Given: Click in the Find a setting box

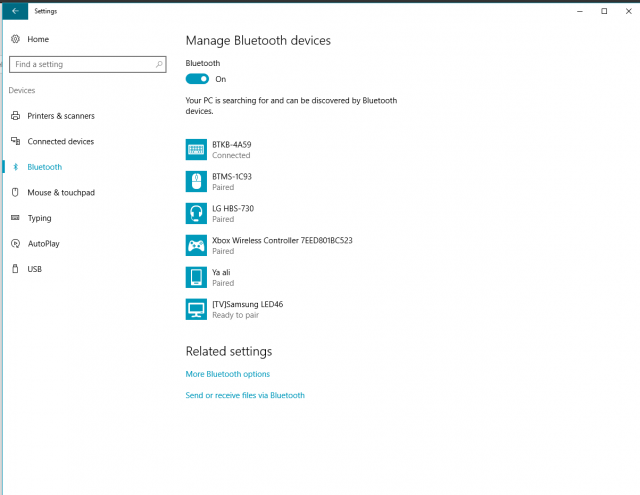Looking at the screenshot, I should point(88,64).
